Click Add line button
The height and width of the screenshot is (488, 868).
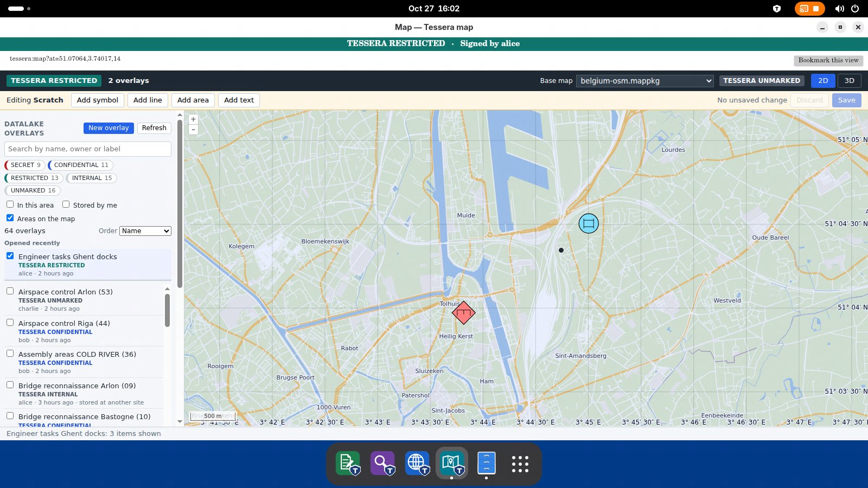point(148,100)
